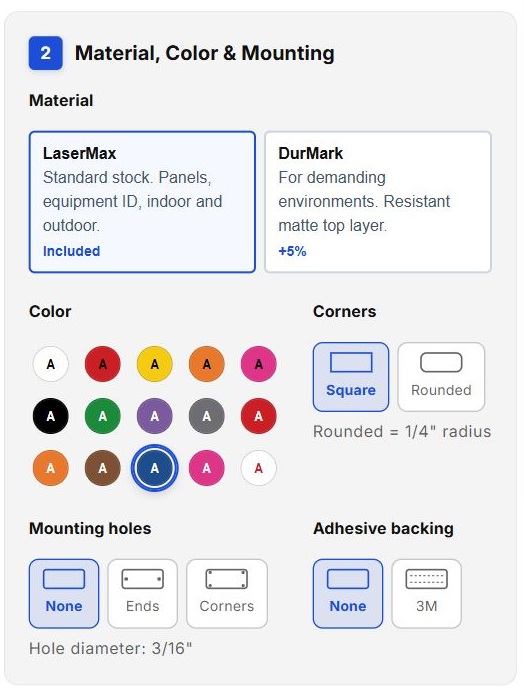Choose the white swatch with red letter

click(258, 468)
